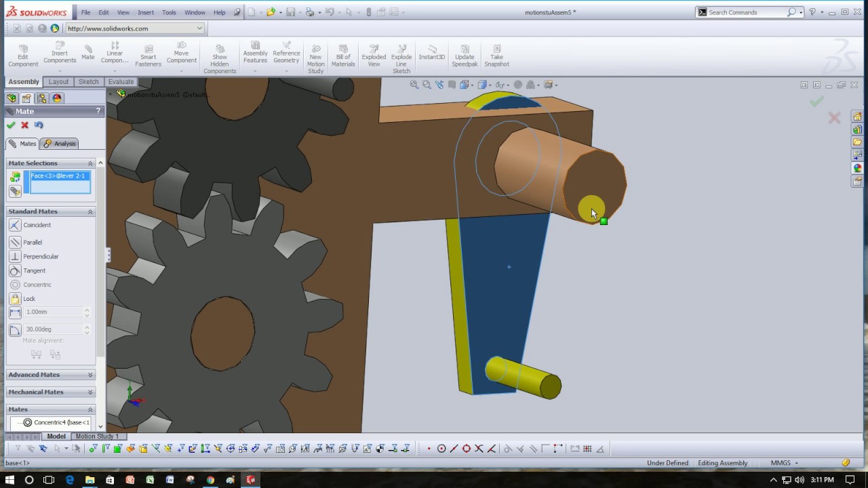868x488 pixels.
Task: Collapse the Mate Selections section
Action: [x=90, y=163]
